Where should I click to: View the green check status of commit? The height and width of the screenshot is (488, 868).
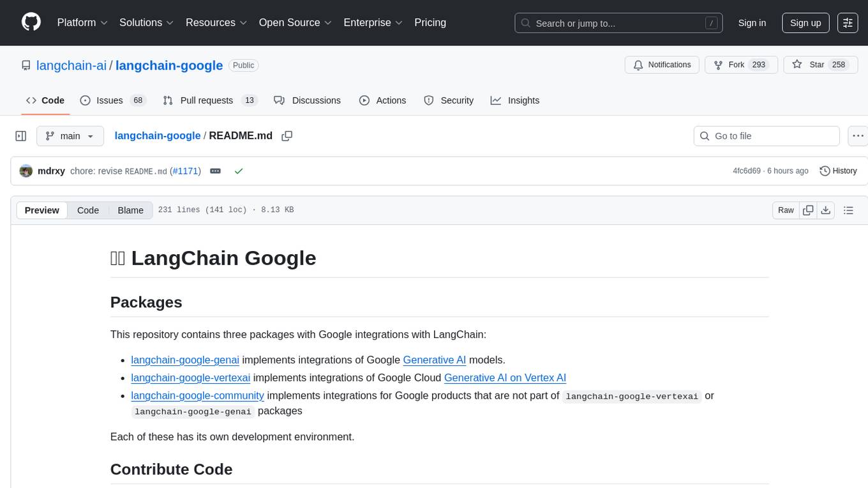239,171
